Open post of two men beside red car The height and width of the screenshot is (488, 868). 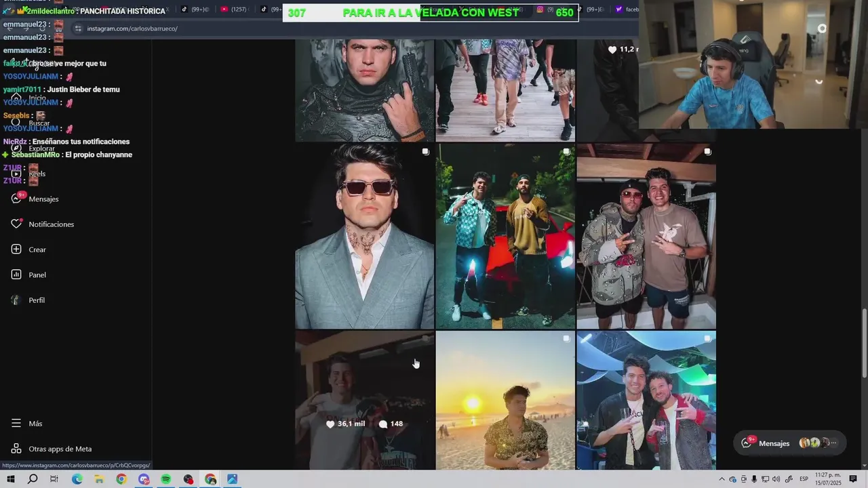pos(505,236)
